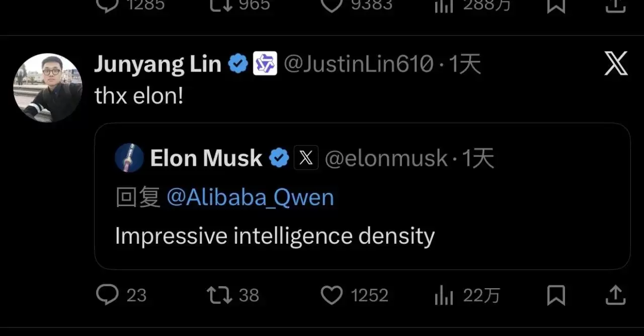Click the X affiliation badge beside Elon Musk
The width and height of the screenshot is (644, 336).
pos(306,158)
